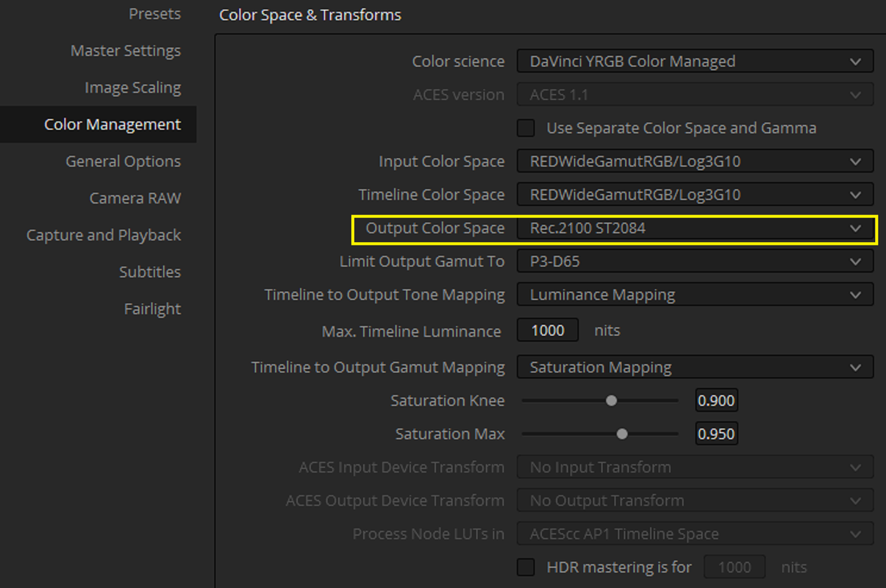Click the Saturation Max label

(x=450, y=434)
